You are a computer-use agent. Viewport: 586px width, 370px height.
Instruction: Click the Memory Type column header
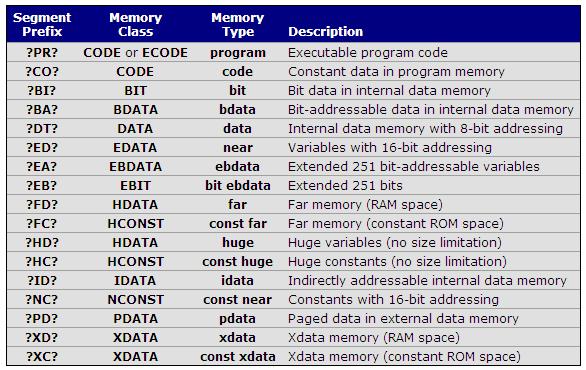pos(238,25)
